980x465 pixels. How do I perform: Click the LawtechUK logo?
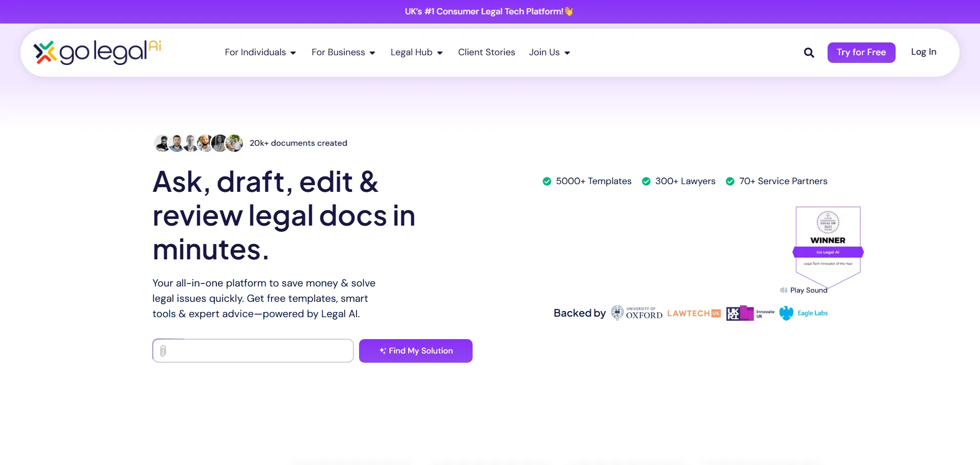(694, 313)
